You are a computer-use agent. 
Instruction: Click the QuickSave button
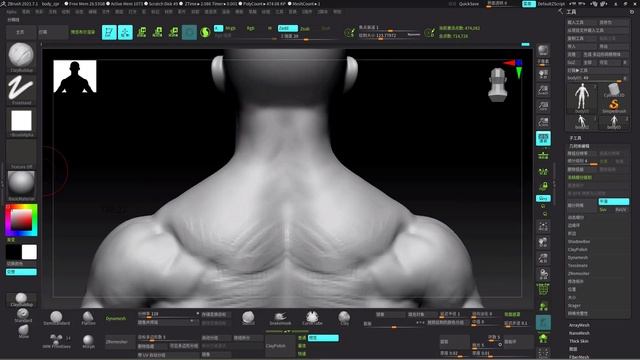click(469, 4)
